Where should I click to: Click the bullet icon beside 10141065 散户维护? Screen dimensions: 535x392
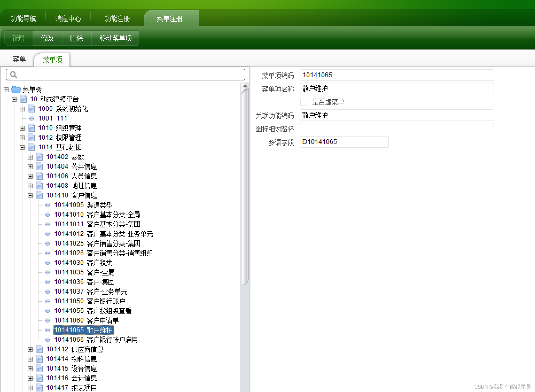coord(48,330)
